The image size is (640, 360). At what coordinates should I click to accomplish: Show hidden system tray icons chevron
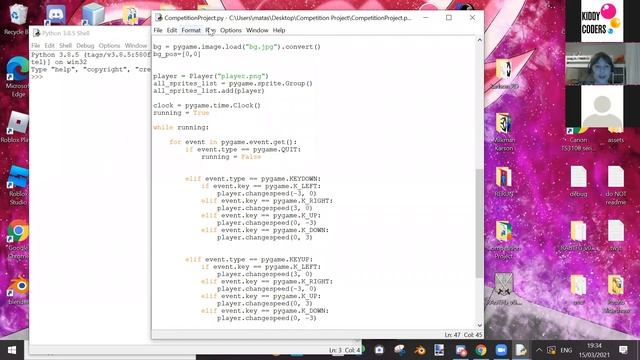(539, 350)
